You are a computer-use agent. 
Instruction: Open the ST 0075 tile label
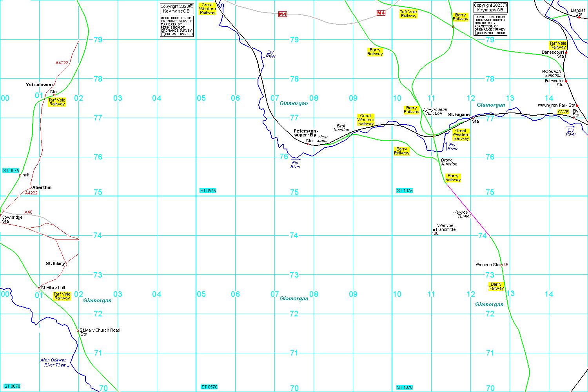pos(11,171)
